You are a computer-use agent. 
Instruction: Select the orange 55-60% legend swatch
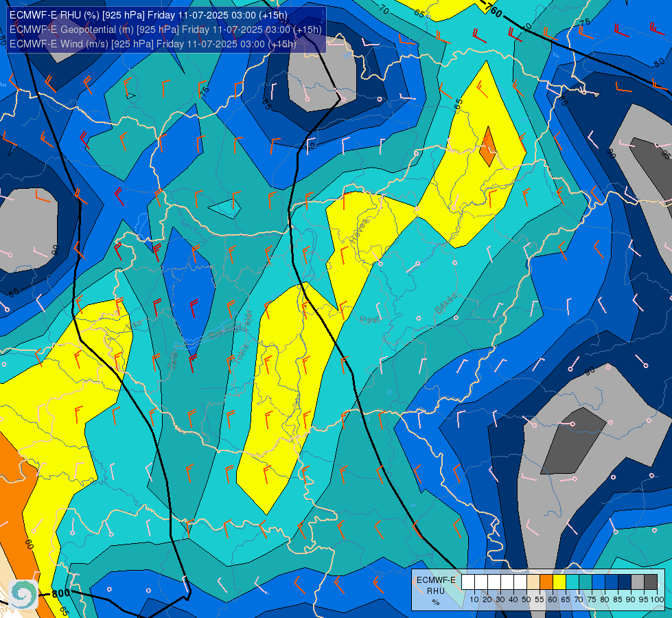point(546,582)
